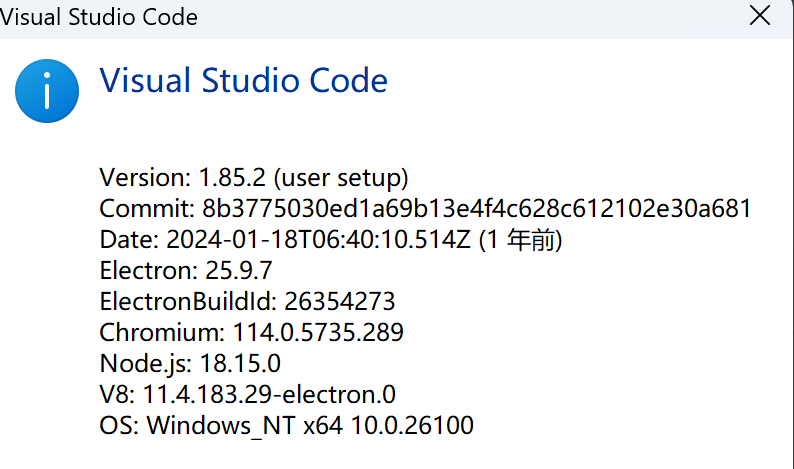794x469 pixels.
Task: Click the "OS:" label
Action: (120, 425)
